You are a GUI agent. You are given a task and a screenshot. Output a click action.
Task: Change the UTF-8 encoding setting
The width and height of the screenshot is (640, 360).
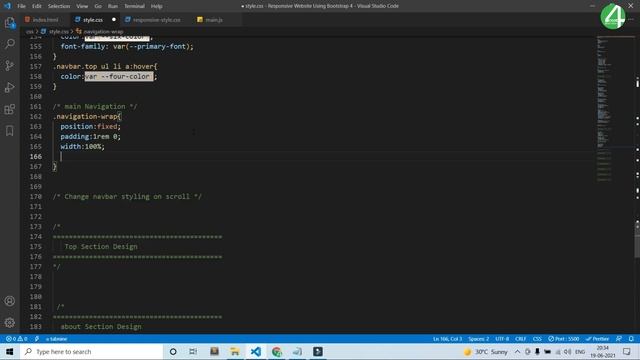pyautogui.click(x=502, y=339)
